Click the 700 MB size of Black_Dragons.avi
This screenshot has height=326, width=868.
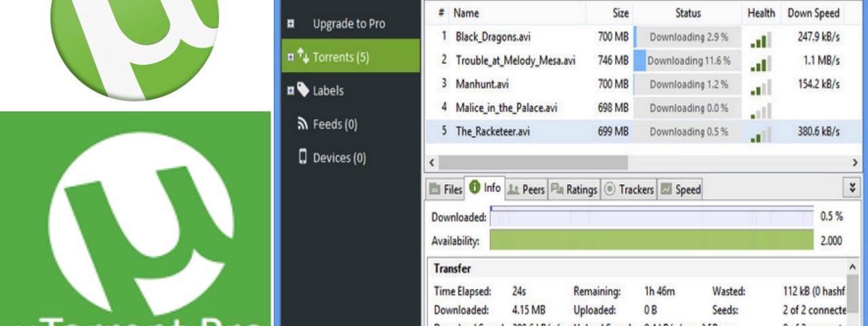pos(613,37)
